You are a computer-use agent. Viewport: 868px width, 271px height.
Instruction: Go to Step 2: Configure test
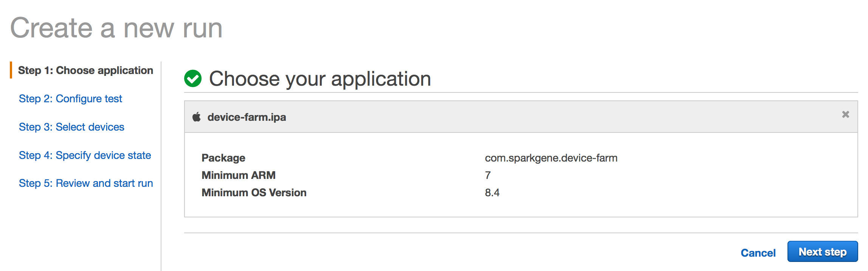[70, 99]
